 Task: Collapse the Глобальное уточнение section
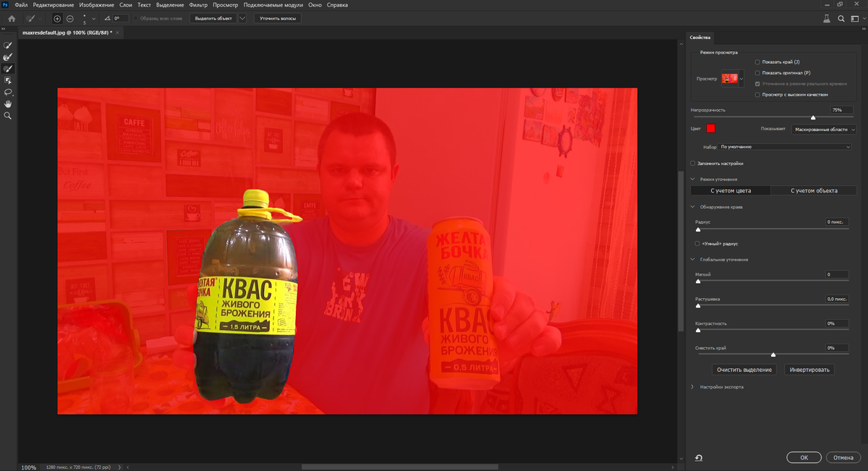(693, 259)
